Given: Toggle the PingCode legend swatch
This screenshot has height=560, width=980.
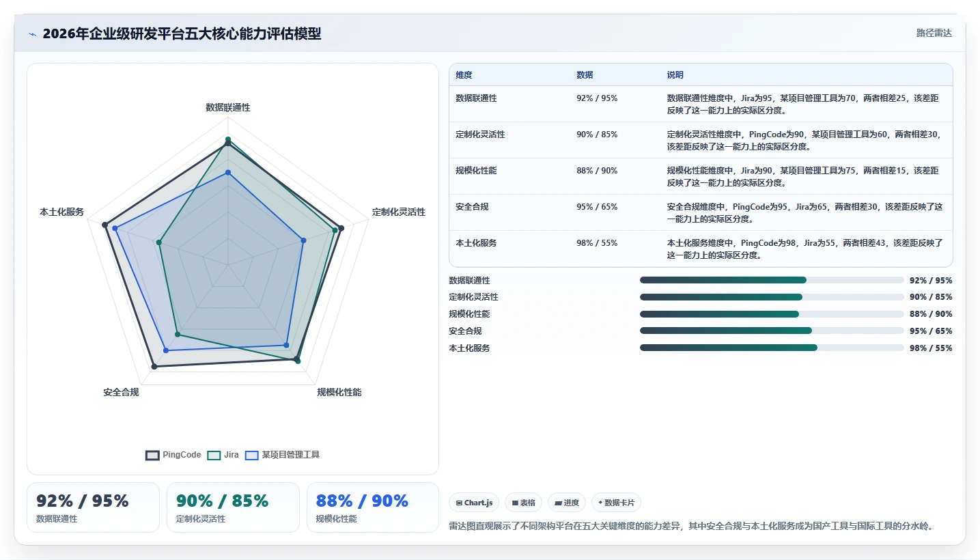Looking at the screenshot, I should (152, 455).
